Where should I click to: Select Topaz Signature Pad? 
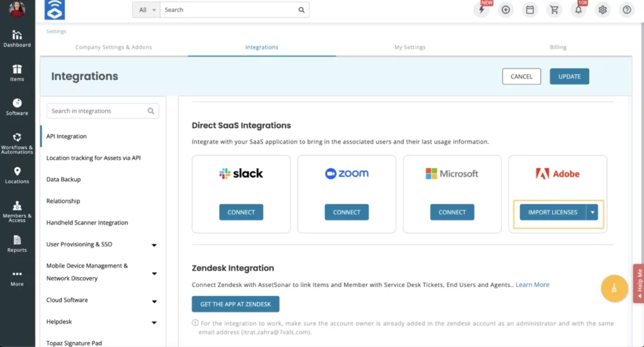tap(74, 343)
